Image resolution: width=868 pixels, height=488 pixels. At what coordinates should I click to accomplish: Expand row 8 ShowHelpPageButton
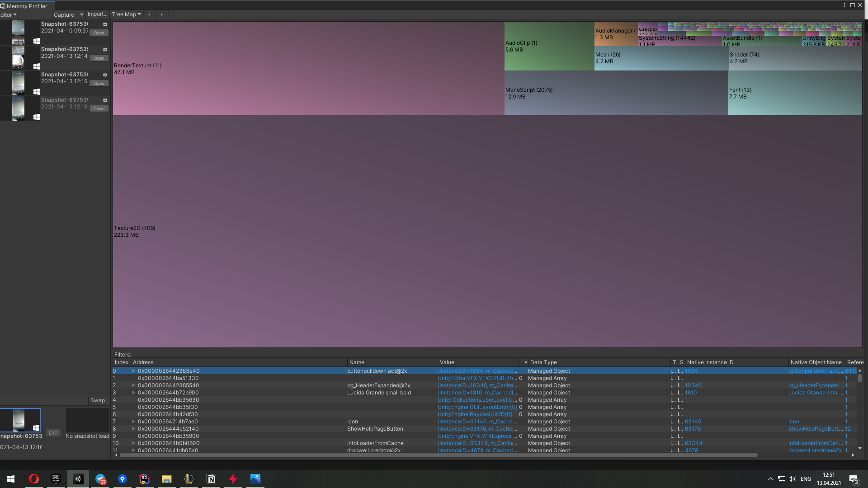point(133,428)
